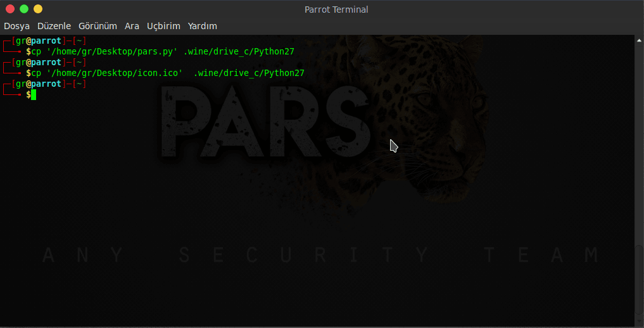Click the .wine/drive_c/Python27 destination in the second command

(x=249, y=73)
